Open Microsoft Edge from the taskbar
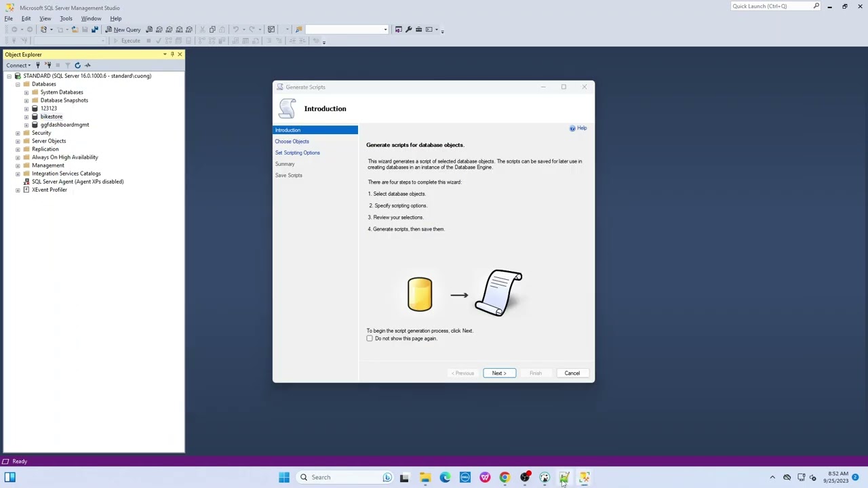The width and height of the screenshot is (868, 488). coord(445,477)
